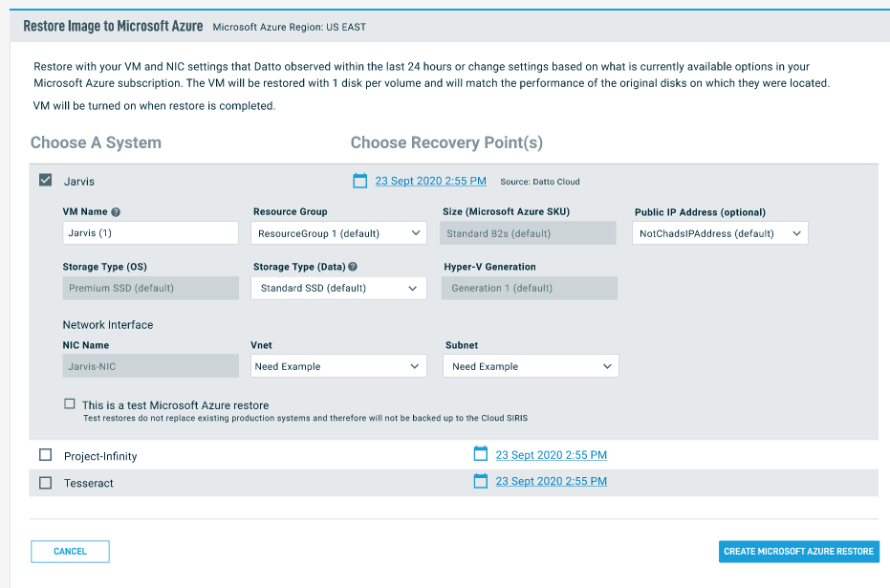Image resolution: width=890 pixels, height=588 pixels.
Task: Expand the Subnet dropdown
Action: tap(531, 366)
